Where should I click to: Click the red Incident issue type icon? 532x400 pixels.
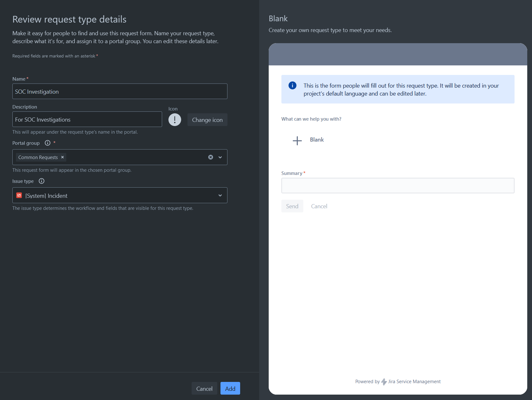(19, 196)
